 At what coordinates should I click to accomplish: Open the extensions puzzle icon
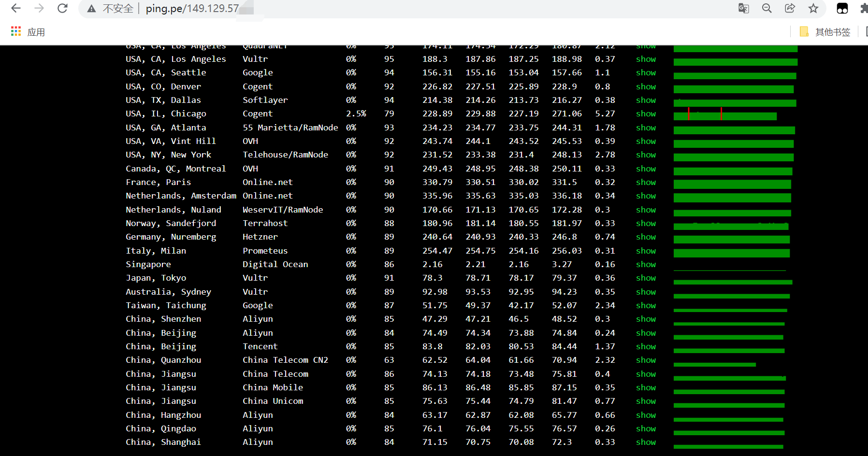(864, 8)
